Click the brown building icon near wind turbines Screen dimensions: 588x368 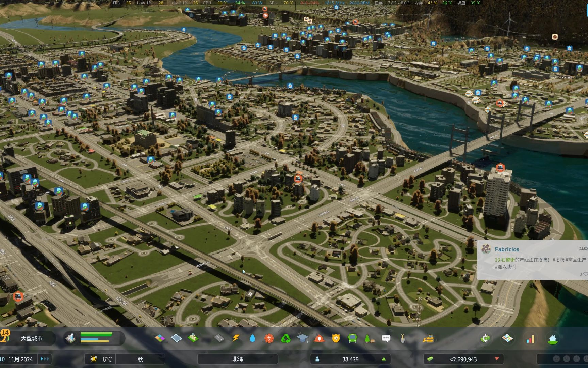555,36
